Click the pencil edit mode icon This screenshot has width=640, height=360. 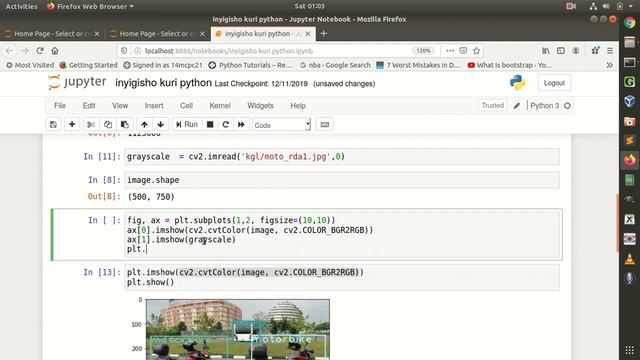click(517, 106)
